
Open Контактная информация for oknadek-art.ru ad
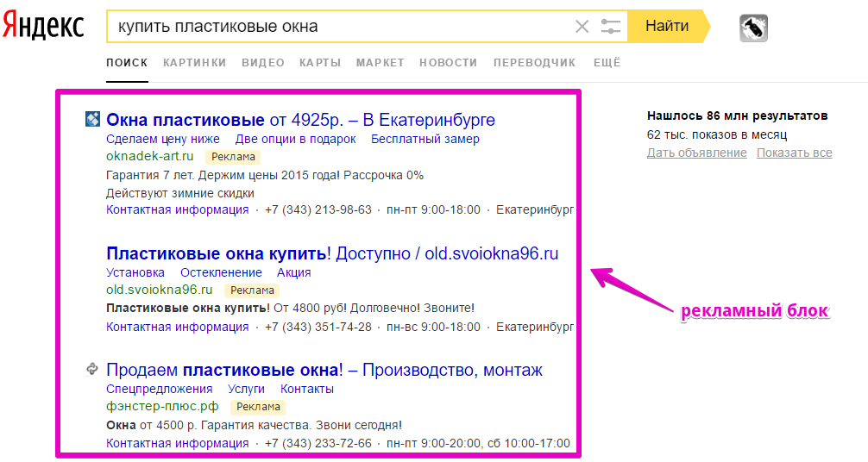coord(177,210)
